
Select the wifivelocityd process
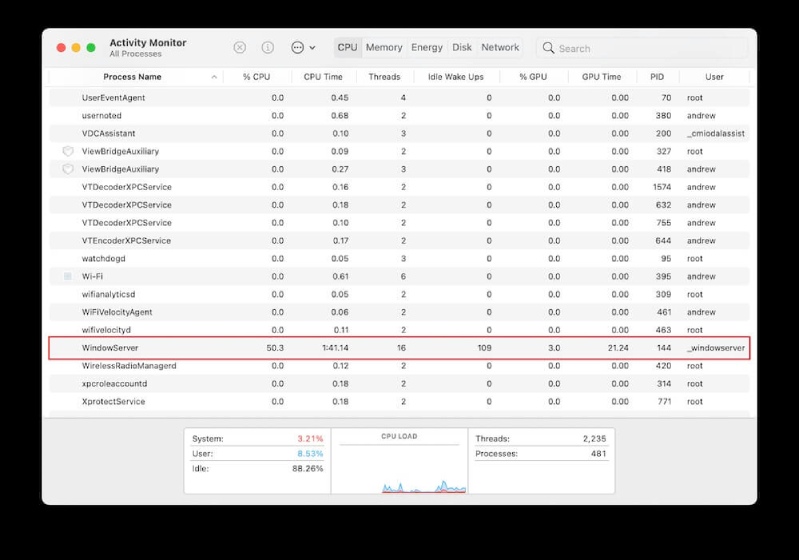pos(399,330)
